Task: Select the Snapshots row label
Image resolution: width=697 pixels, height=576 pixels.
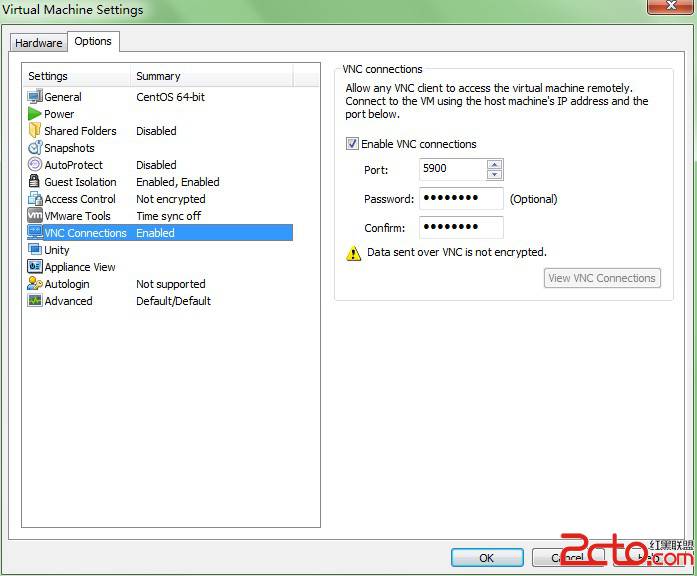Action: tap(69, 148)
